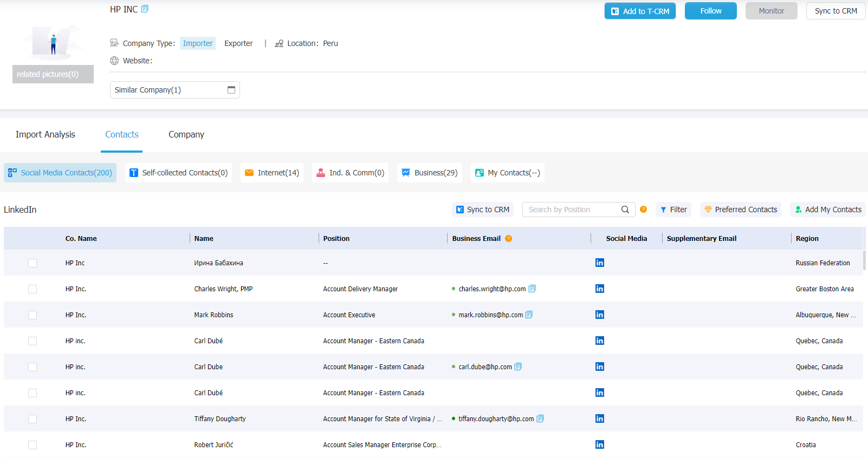Click the company profile picture thumbnail
The width and height of the screenshot is (868, 458).
tap(53, 42)
